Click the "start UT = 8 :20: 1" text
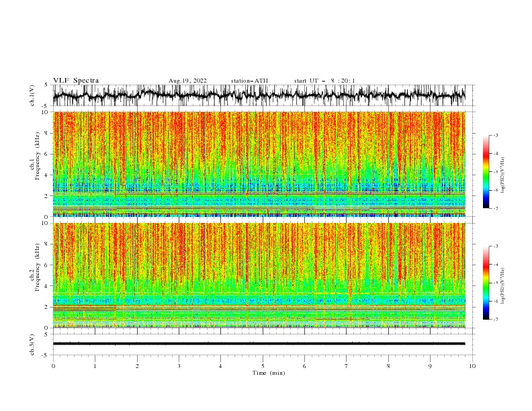The image size is (532, 411). 324,81
